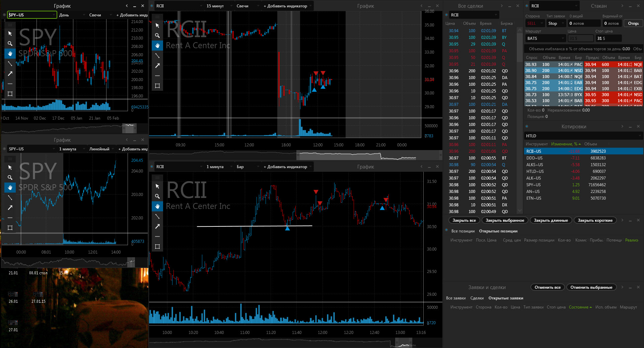Screen dimensions: 644x348
Task: Activate the hand pan tool on SPY daily chart
Action: coord(10,54)
